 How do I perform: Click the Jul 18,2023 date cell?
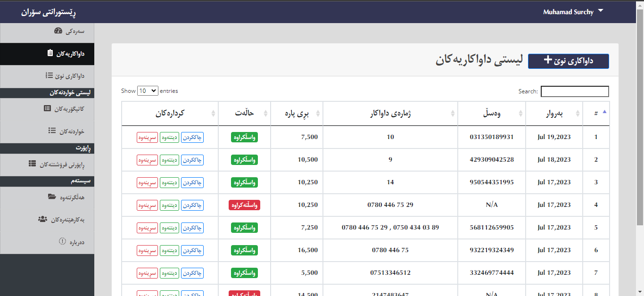coord(554,160)
